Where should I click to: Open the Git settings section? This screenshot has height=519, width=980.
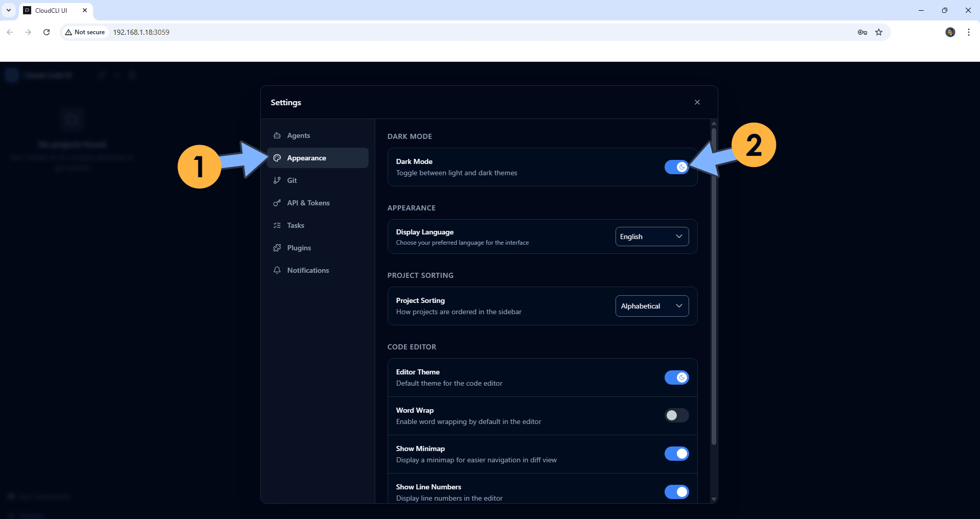click(292, 180)
